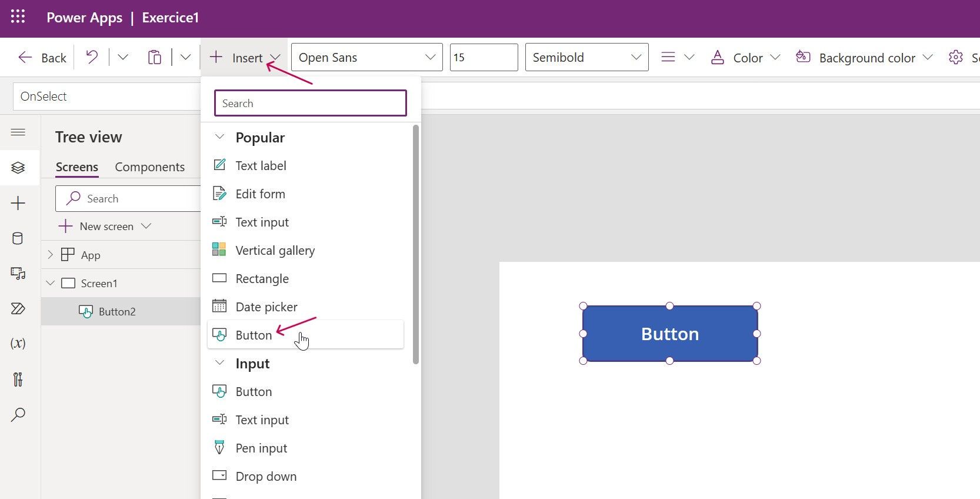Click the Back button
This screenshot has height=499, width=980.
[x=42, y=58]
